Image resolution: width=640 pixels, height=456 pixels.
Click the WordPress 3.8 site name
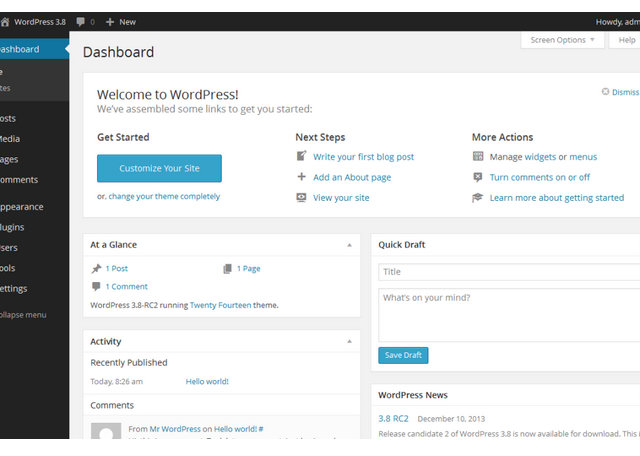(x=40, y=22)
